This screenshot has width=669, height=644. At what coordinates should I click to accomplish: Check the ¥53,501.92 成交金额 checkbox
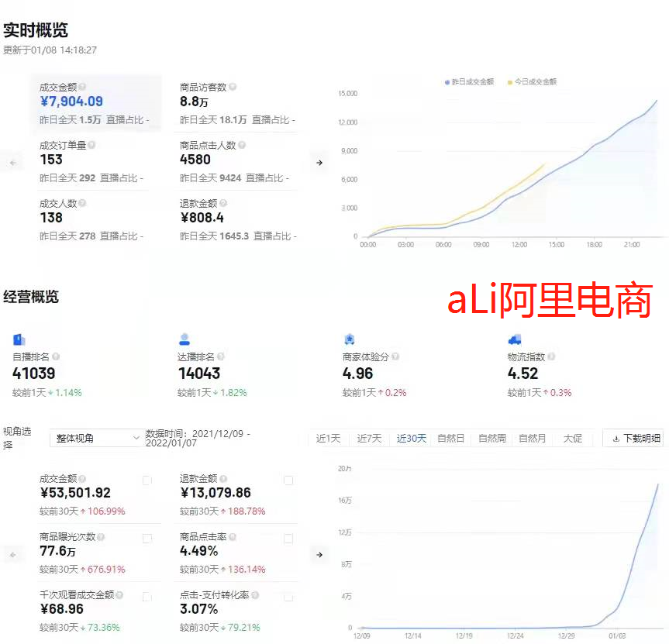[x=147, y=480]
